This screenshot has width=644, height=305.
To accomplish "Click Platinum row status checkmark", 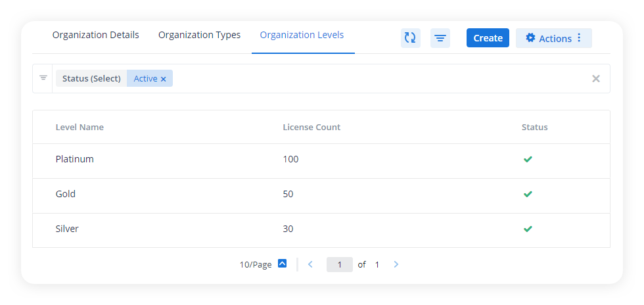I will pos(528,159).
